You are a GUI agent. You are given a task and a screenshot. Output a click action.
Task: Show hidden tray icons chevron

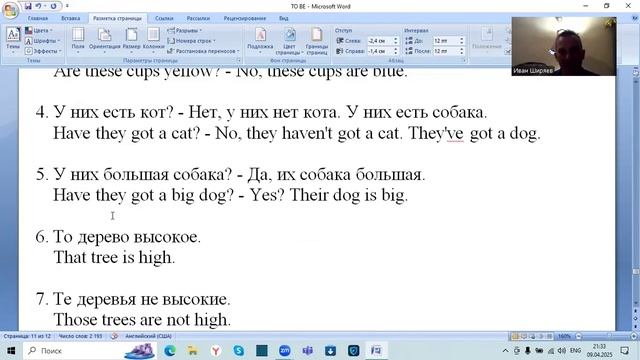click(505, 351)
